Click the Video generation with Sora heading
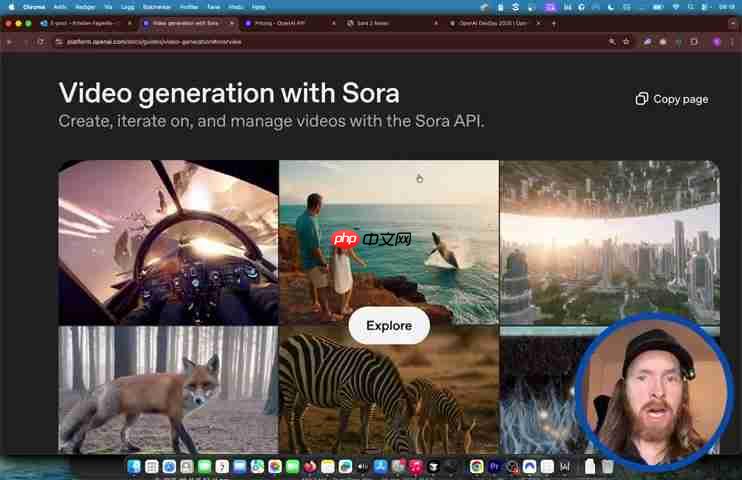The image size is (742, 480). (x=229, y=92)
